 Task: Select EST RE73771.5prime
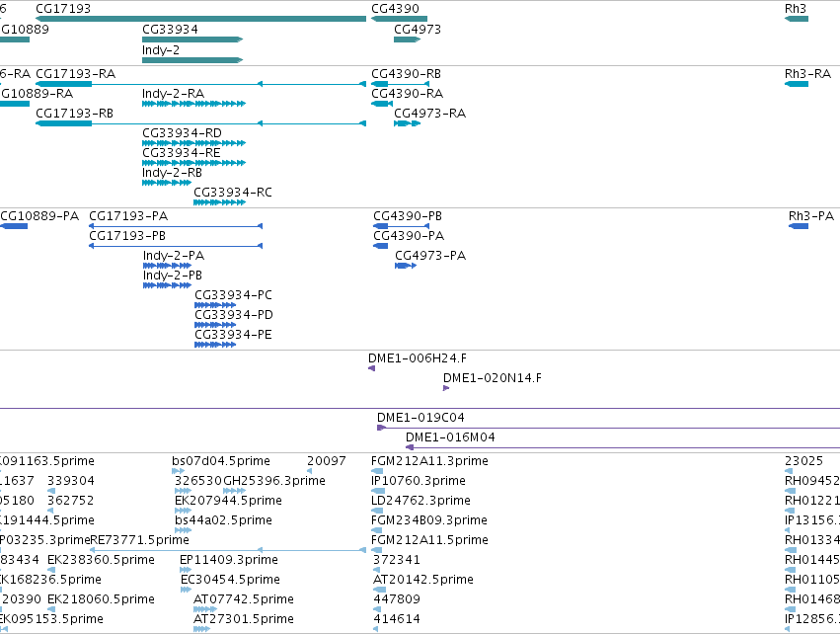tap(228, 550)
